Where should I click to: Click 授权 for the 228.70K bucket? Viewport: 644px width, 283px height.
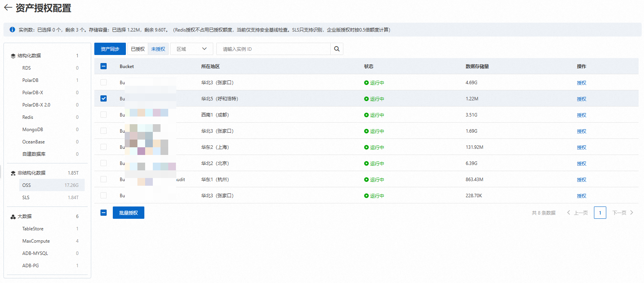pyautogui.click(x=581, y=196)
